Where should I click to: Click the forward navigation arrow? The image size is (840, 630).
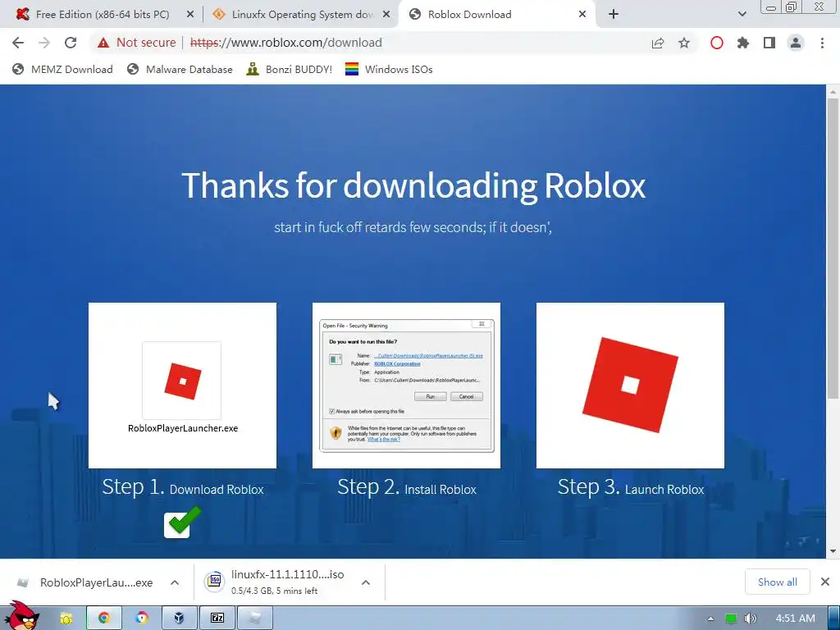tap(44, 43)
